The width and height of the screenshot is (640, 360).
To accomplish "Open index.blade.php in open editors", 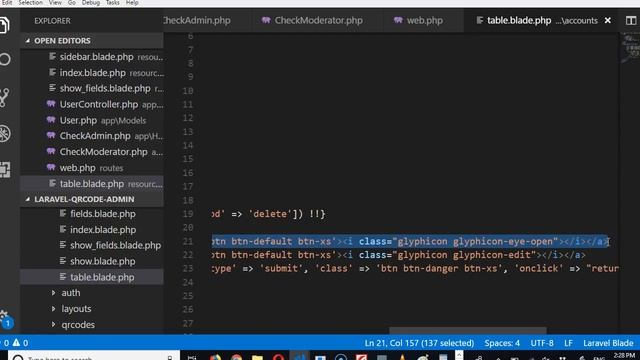I will 92,73.
